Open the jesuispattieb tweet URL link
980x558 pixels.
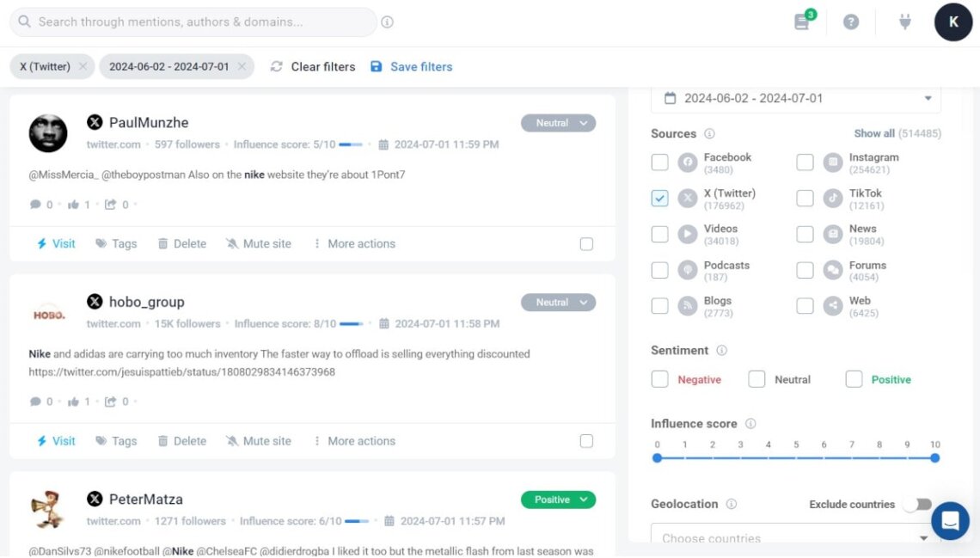pyautogui.click(x=182, y=371)
